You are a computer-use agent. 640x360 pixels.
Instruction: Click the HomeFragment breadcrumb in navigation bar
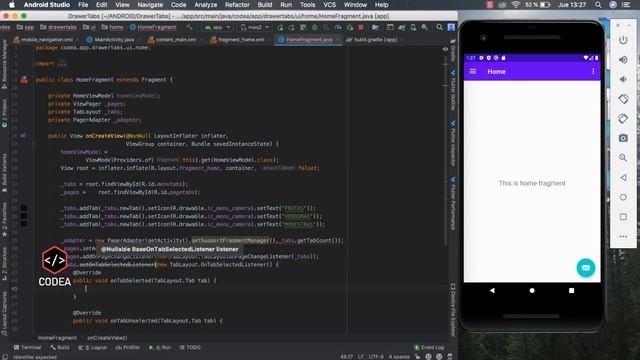(153, 27)
